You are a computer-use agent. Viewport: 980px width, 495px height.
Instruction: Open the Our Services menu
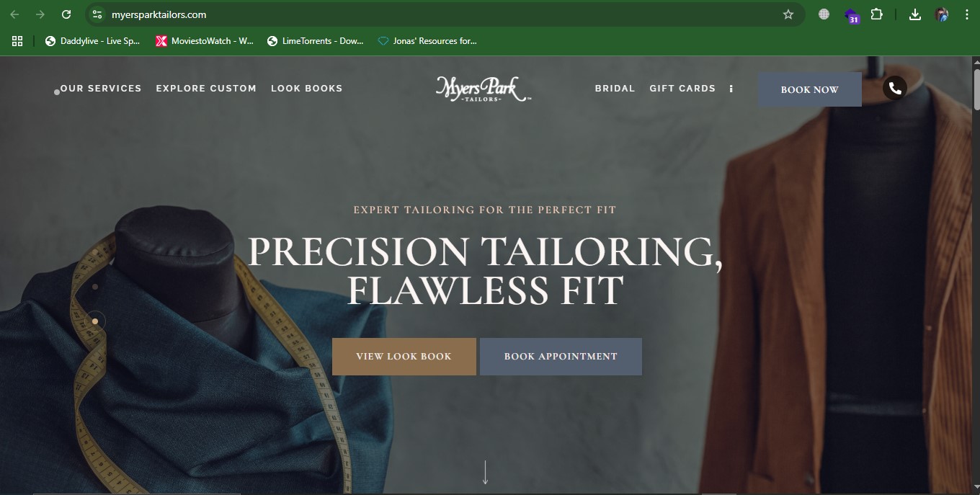pyautogui.click(x=101, y=88)
